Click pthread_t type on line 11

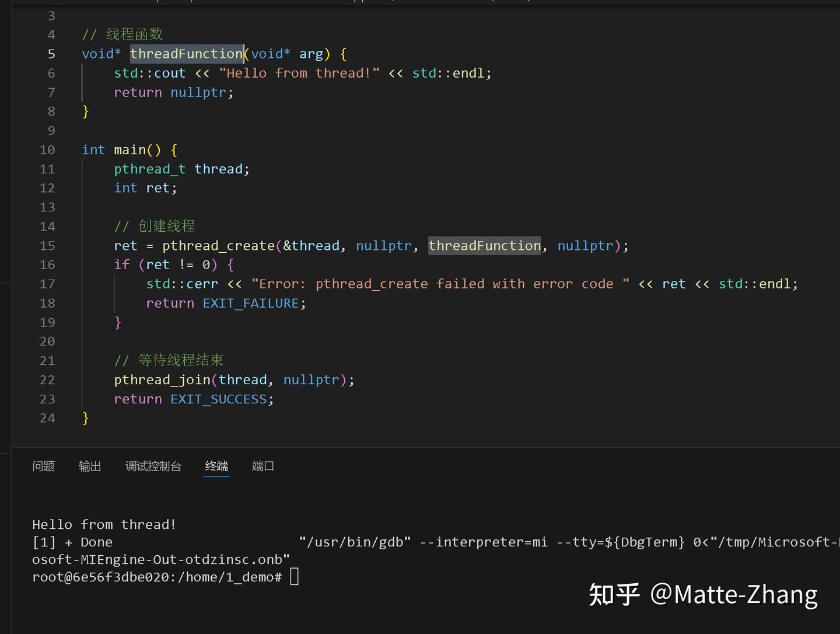pos(150,169)
